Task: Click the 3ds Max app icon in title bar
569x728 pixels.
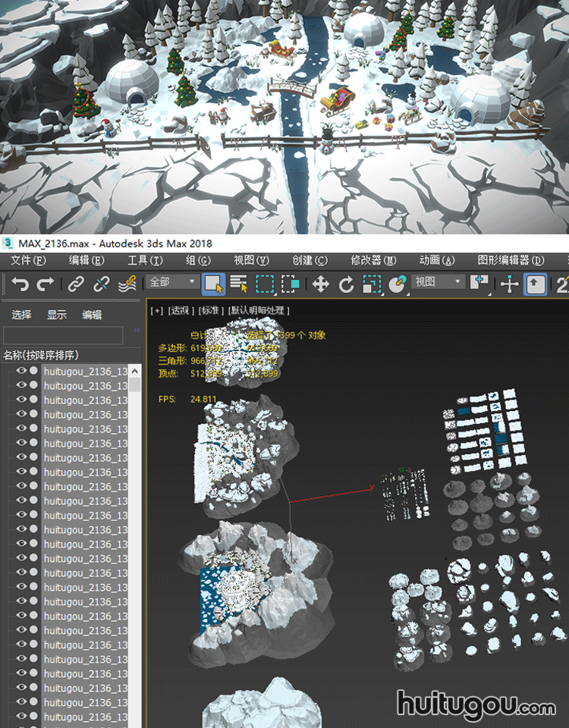Action: (8, 243)
